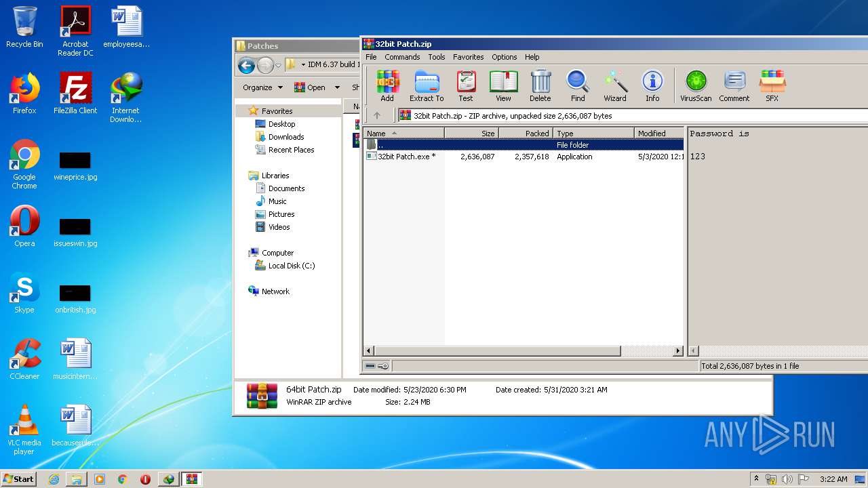
Task: Click the Extract To toolbar icon
Action: click(427, 86)
